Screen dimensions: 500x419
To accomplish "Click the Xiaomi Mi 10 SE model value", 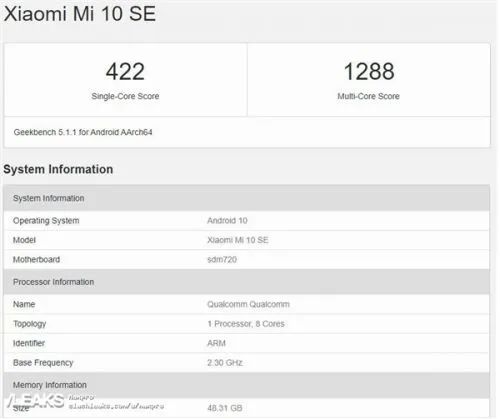I will coord(238,240).
